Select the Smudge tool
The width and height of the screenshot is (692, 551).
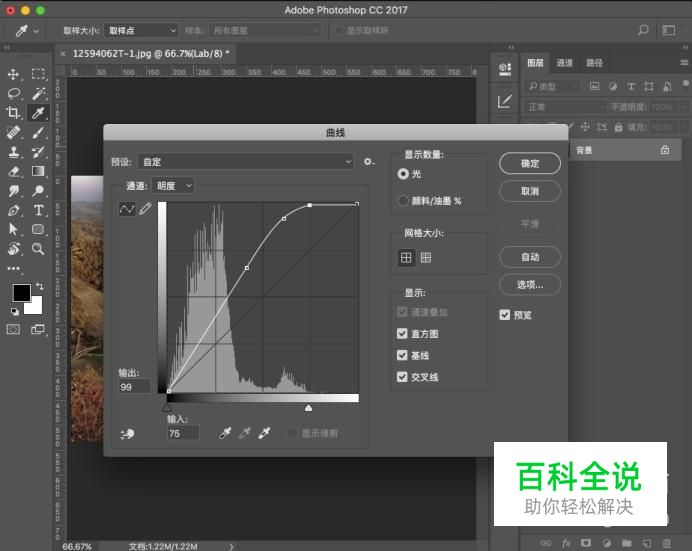coord(13,191)
